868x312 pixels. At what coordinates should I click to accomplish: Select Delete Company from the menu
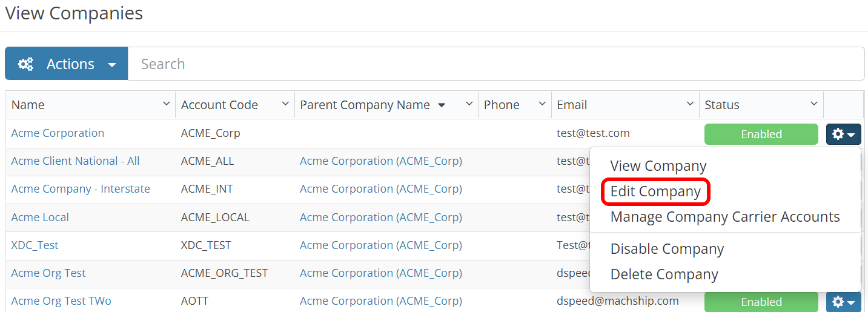[664, 274]
